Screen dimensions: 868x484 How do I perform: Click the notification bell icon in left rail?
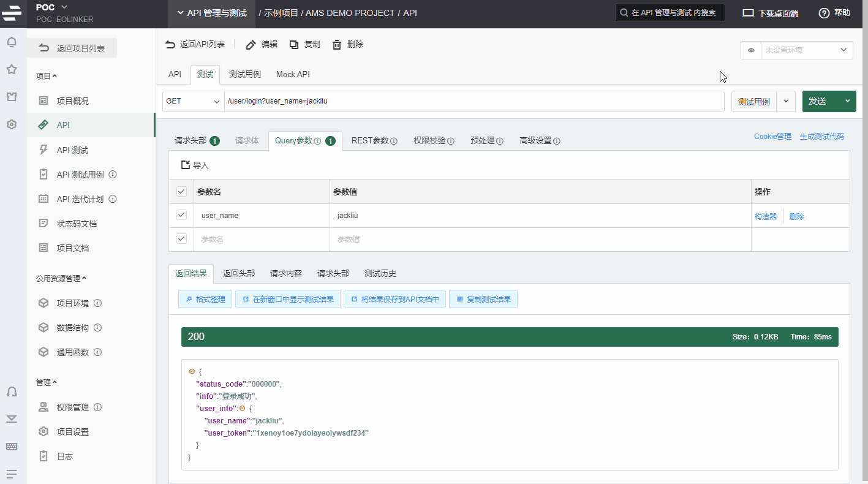[11, 42]
